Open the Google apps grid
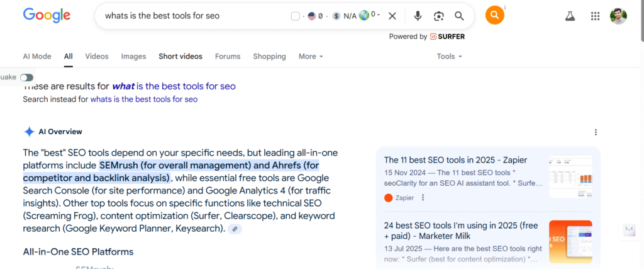Image resolution: width=644 pixels, height=269 pixels. pyautogui.click(x=595, y=16)
